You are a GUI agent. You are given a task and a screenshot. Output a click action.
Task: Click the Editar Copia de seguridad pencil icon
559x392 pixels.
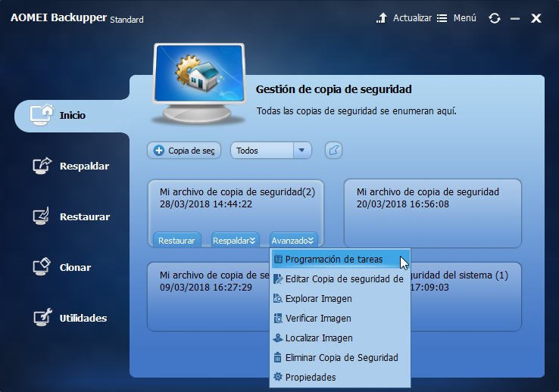[x=278, y=278]
